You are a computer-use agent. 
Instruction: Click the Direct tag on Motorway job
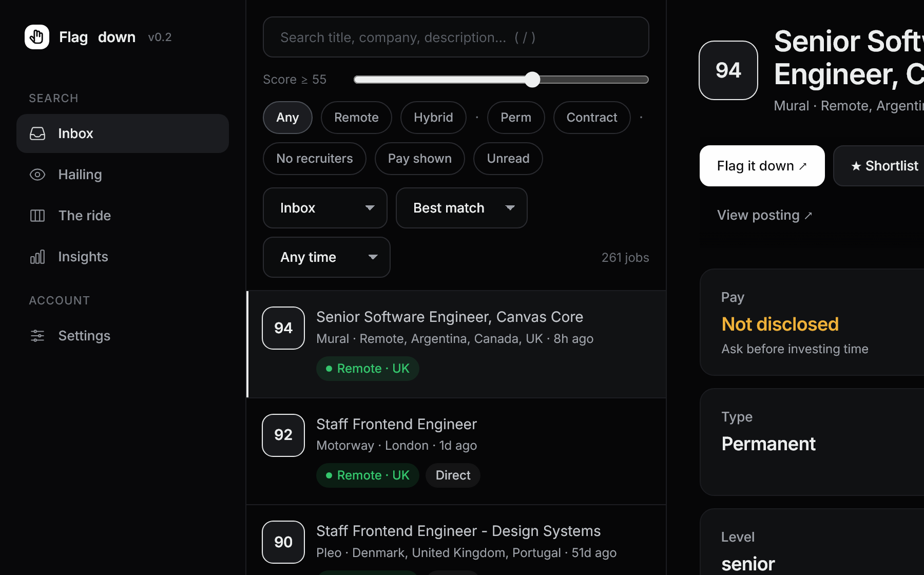click(x=453, y=475)
